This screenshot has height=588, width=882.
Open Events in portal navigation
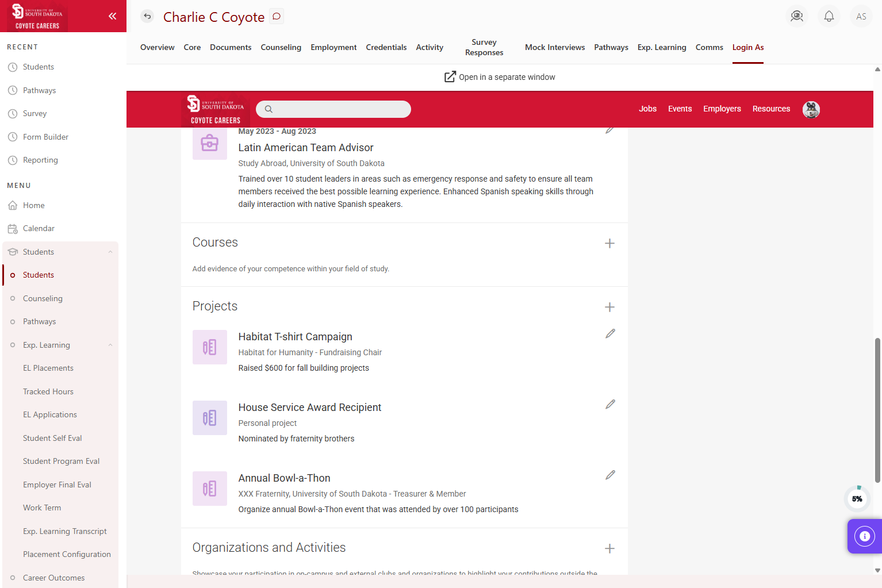pyautogui.click(x=680, y=109)
